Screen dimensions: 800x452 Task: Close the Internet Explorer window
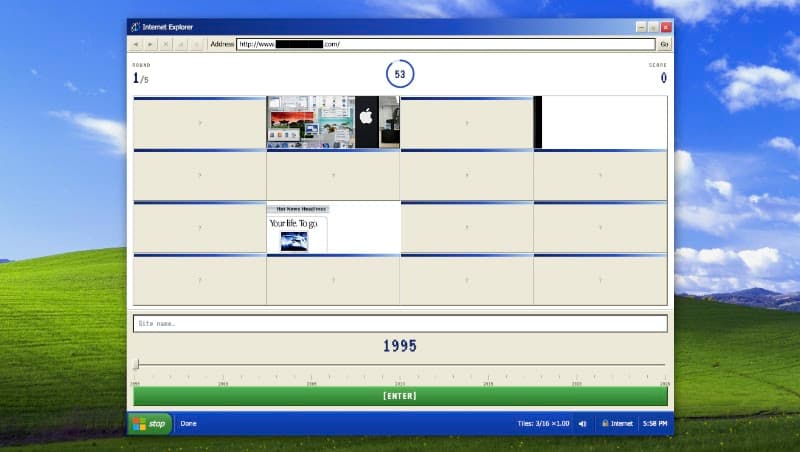click(666, 27)
